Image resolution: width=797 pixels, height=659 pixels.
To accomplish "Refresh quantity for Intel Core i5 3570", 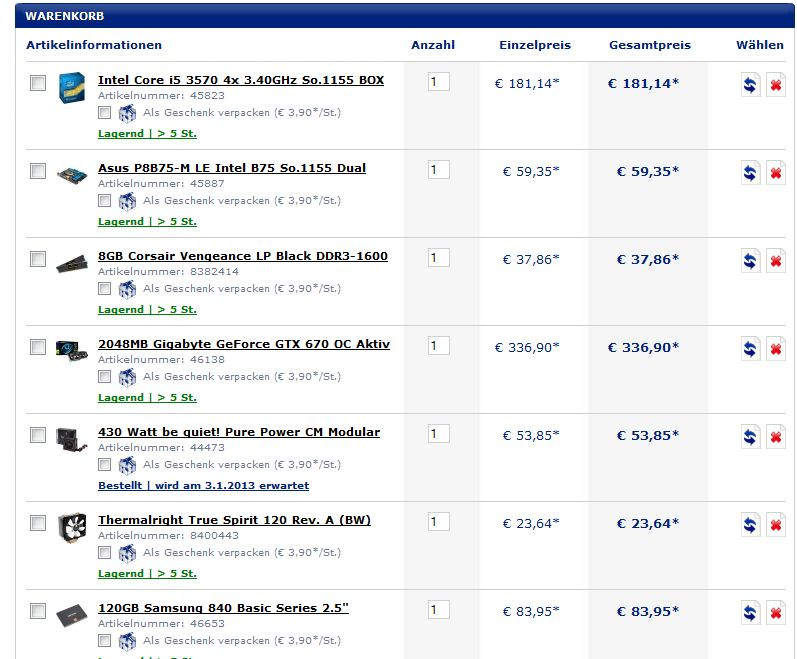I will (750, 84).
